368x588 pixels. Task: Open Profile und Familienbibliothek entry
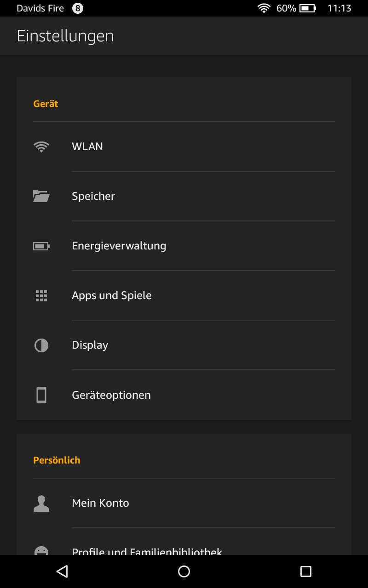[x=147, y=550]
